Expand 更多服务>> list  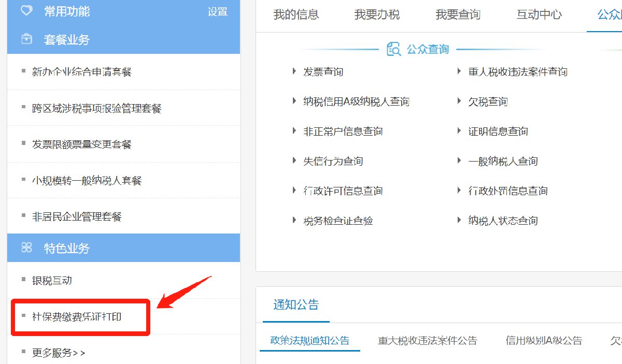(x=59, y=353)
